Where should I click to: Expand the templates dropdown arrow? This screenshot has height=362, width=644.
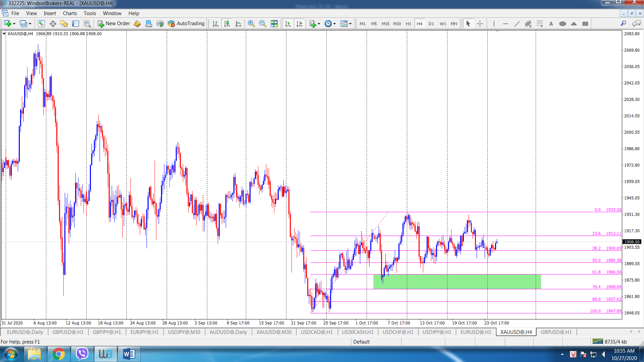pyautogui.click(x=350, y=24)
